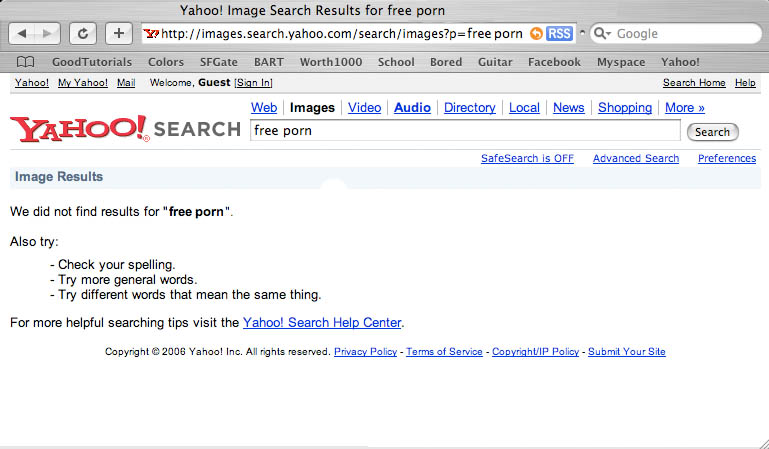Show all bookmarks via the book icon
This screenshot has height=449, width=769.
click(26, 62)
